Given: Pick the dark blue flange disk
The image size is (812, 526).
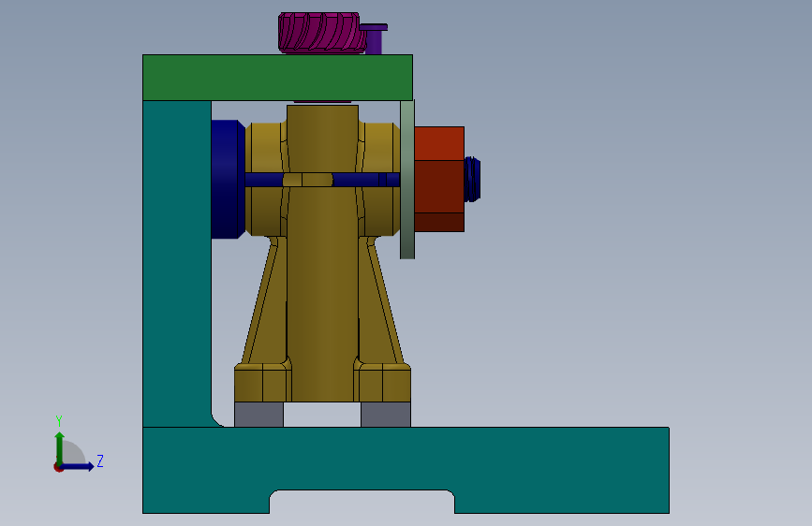Looking at the screenshot, I should click(x=228, y=179).
